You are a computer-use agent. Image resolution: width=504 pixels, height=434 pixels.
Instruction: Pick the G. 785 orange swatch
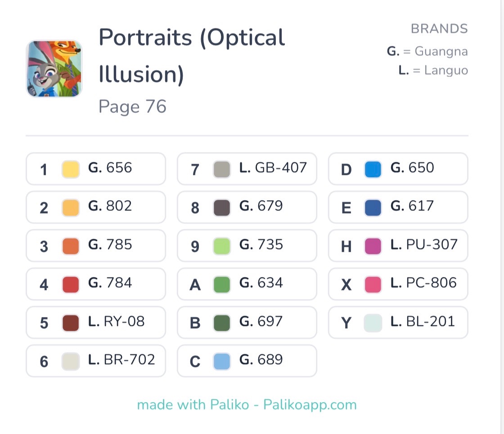70,246
